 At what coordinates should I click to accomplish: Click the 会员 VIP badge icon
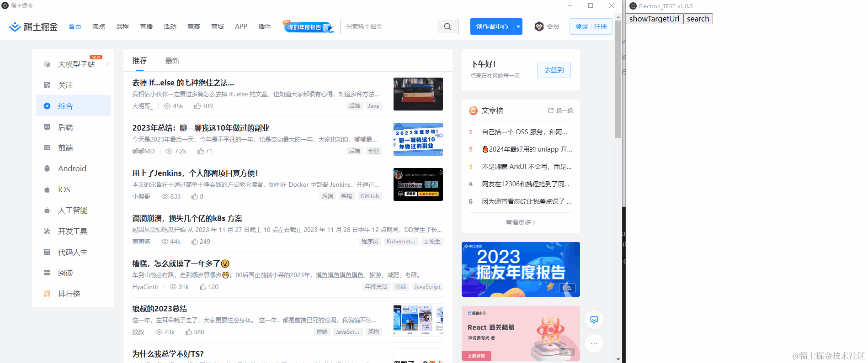[539, 26]
